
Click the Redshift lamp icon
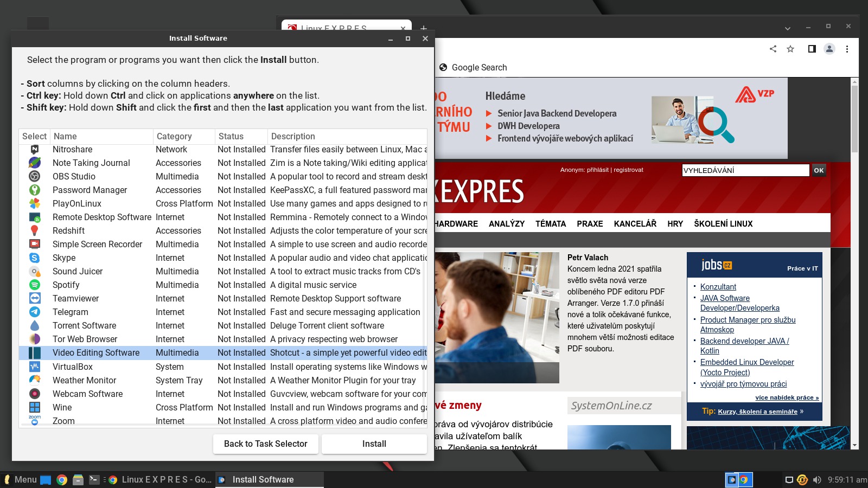tap(35, 230)
